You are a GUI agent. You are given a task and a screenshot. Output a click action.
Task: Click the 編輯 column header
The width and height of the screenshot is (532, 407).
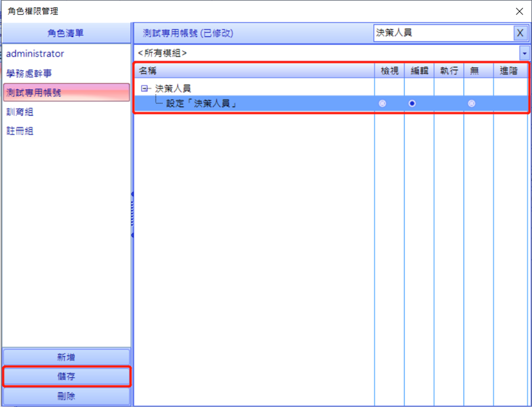[419, 71]
